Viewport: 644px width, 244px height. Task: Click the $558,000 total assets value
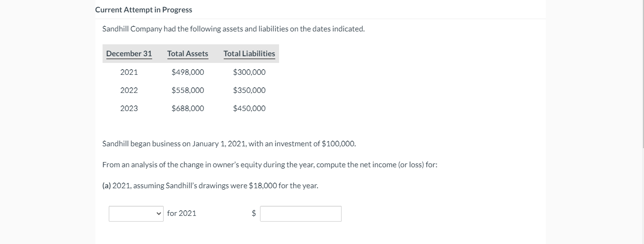coord(187,90)
